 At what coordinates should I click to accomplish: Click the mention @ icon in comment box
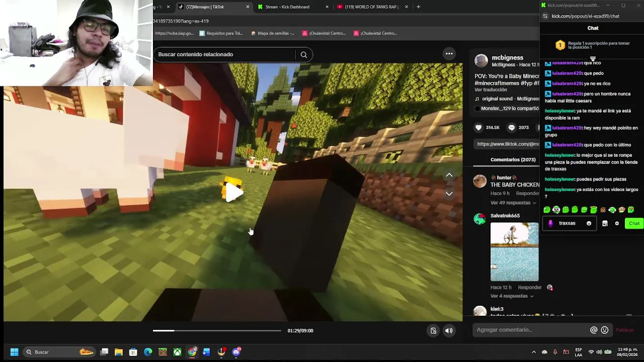(x=594, y=330)
